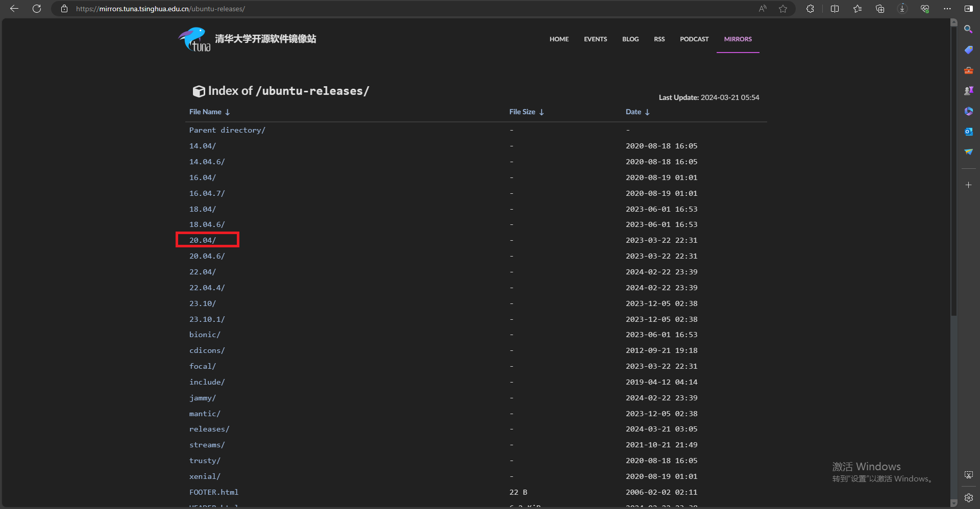This screenshot has height=509, width=980.
Task: Open the FOOTER.html file
Action: (x=214, y=492)
